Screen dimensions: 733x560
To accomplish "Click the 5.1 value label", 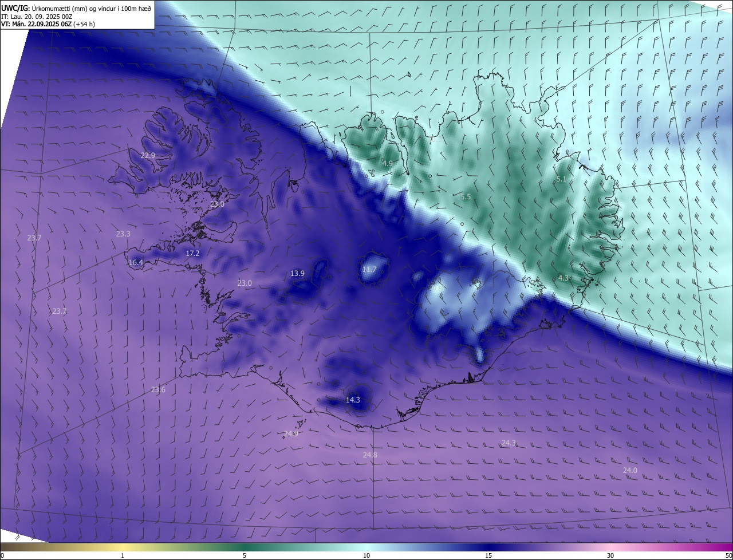I will point(561,179).
